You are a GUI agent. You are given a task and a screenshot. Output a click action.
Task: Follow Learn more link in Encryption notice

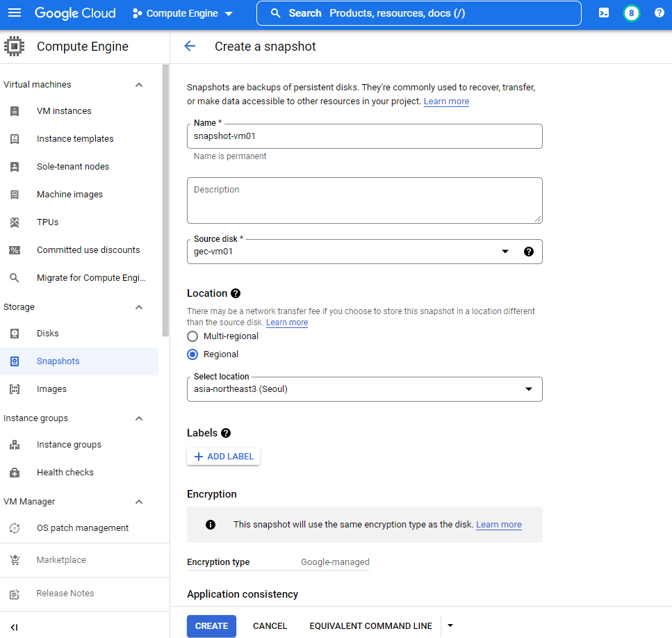click(x=498, y=525)
